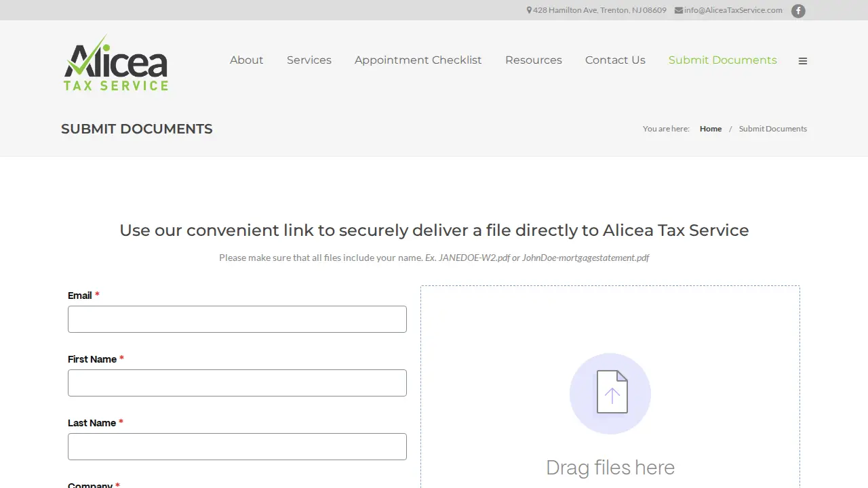Screen dimensions: 868x488
Task: Click the Submit Documents breadcrumb text
Action: point(773,129)
